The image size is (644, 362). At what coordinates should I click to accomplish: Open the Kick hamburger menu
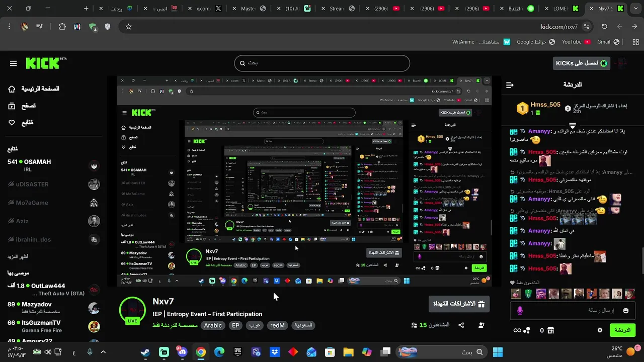click(x=14, y=63)
